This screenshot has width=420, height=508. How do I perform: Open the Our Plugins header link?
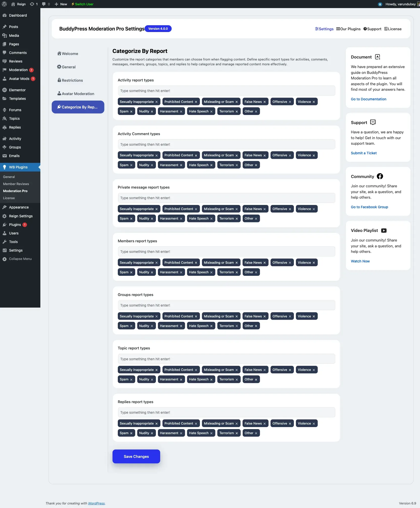point(348,29)
